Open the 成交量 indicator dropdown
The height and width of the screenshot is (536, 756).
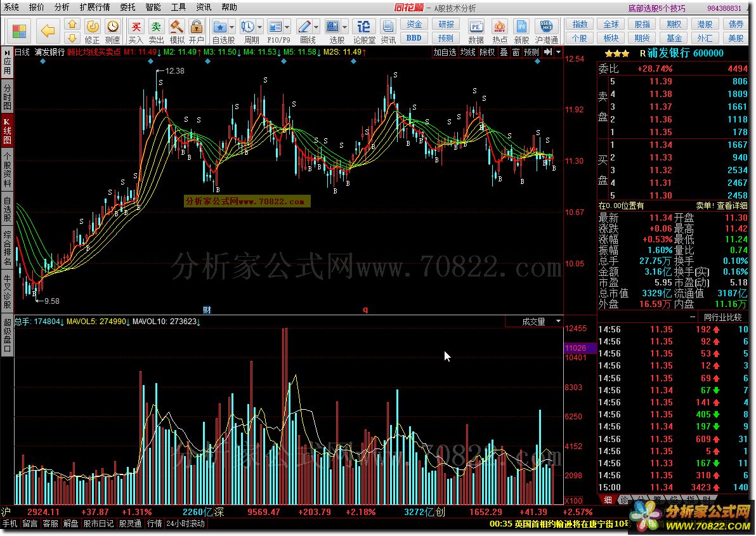coord(558,321)
